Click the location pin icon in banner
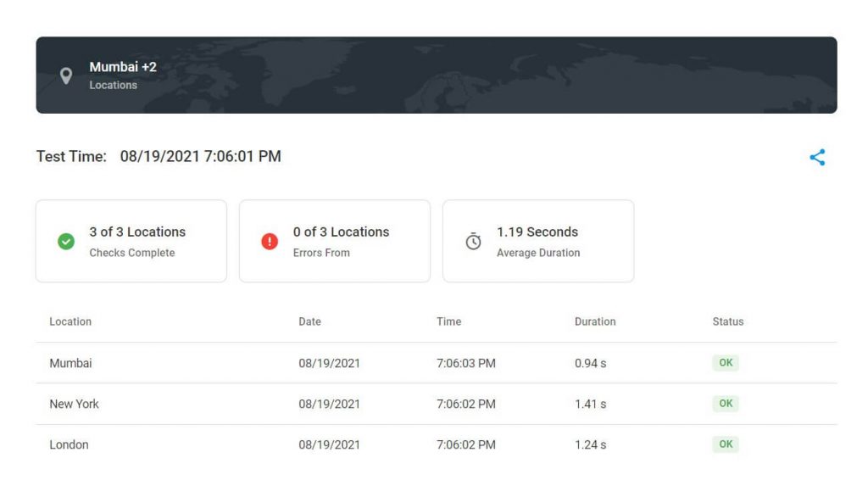868x497 pixels. tap(68, 75)
